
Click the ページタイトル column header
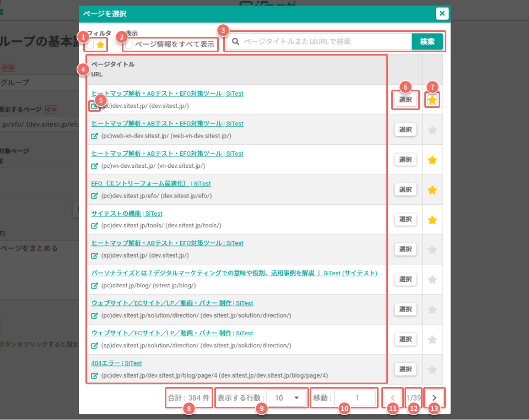click(113, 64)
